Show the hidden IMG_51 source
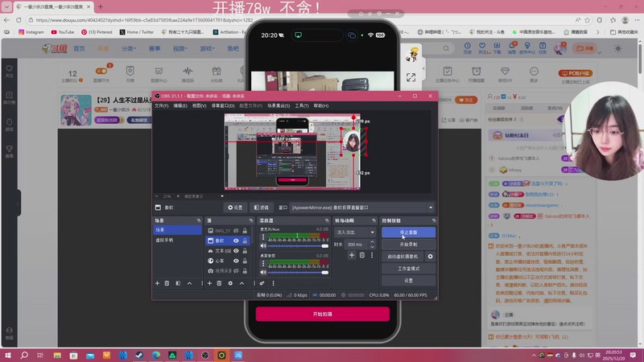 (x=236, y=231)
